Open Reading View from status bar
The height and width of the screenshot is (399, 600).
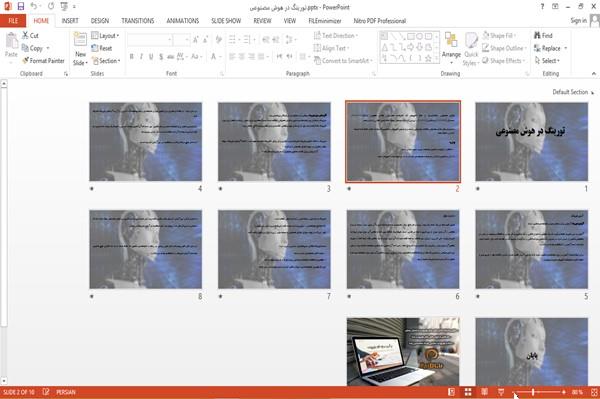pyautogui.click(x=484, y=392)
